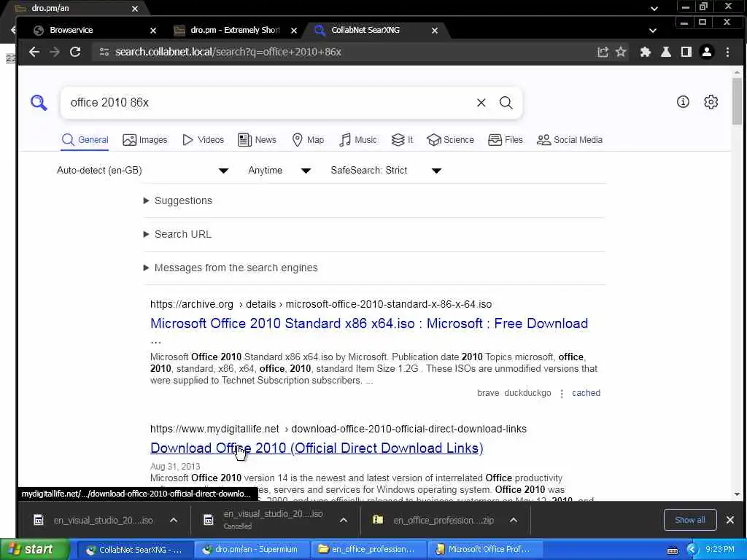Close the downloads bar
The image size is (747, 560).
[729, 520]
